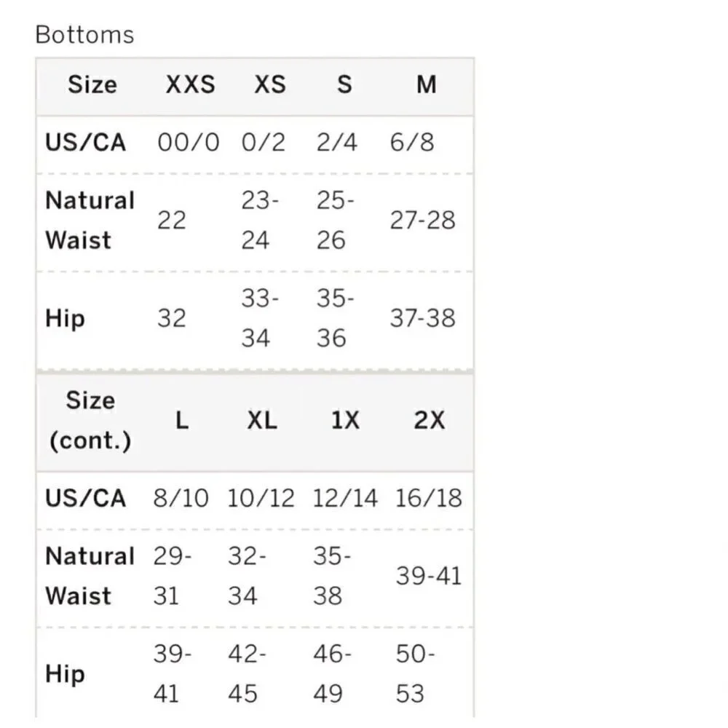Image resolution: width=728 pixels, height=728 pixels.
Task: Click the Bottoms heading
Action: (x=85, y=35)
